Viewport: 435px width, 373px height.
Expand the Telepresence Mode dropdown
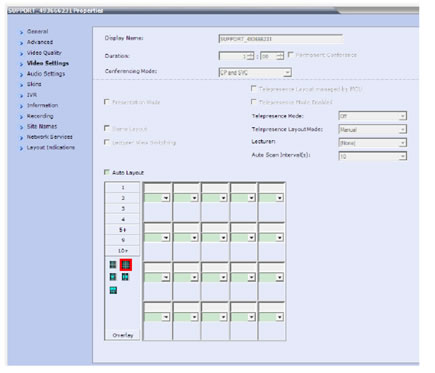tap(373, 116)
